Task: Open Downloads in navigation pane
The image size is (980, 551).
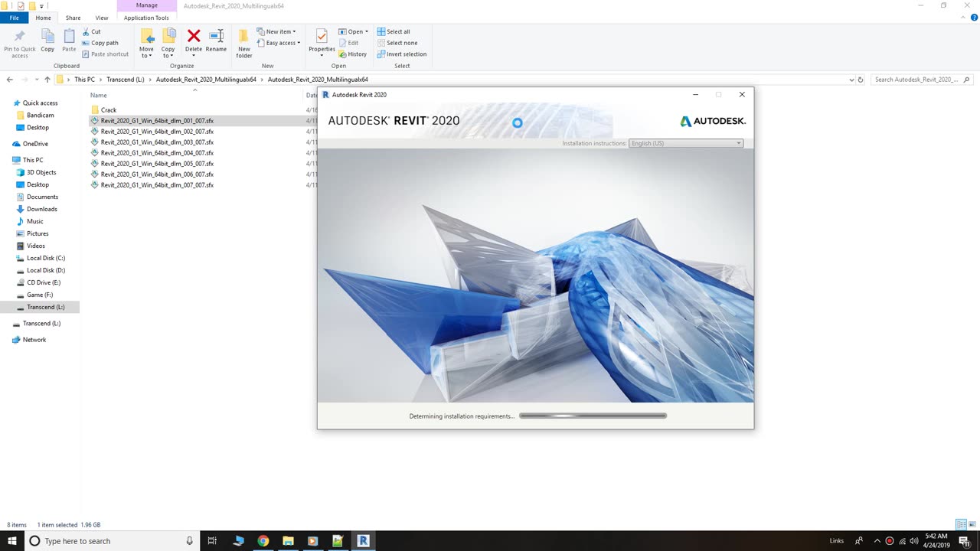Action: [x=42, y=209]
